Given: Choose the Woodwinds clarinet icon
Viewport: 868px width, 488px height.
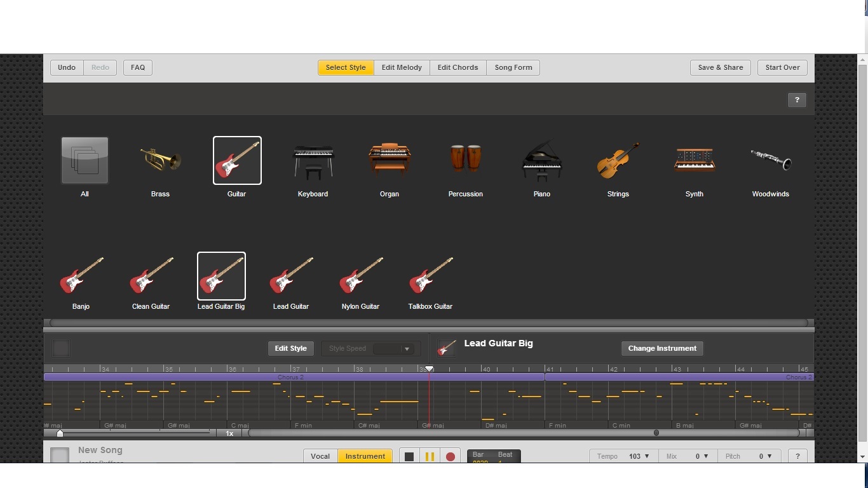Looking at the screenshot, I should pyautogui.click(x=770, y=160).
